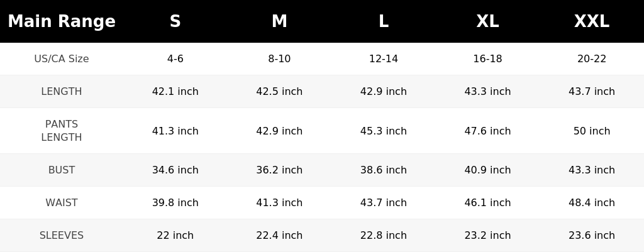This screenshot has width=644, height=252.
Task: Select the L size column header
Action: 384,21
